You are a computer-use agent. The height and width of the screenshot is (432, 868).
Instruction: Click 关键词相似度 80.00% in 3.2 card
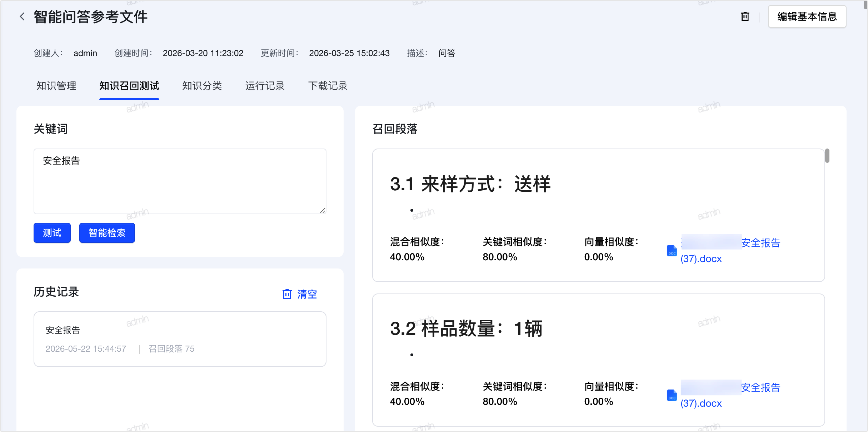pyautogui.click(x=515, y=394)
